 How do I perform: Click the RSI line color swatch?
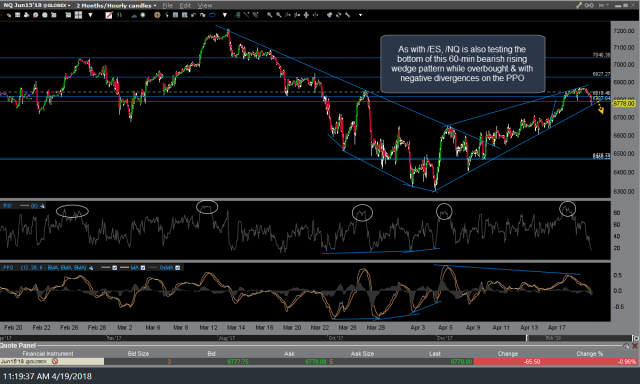[x=24, y=206]
